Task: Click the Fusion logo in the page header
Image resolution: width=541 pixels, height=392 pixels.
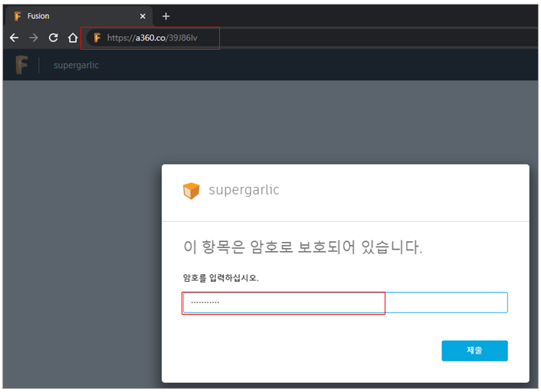Action: pos(21,65)
